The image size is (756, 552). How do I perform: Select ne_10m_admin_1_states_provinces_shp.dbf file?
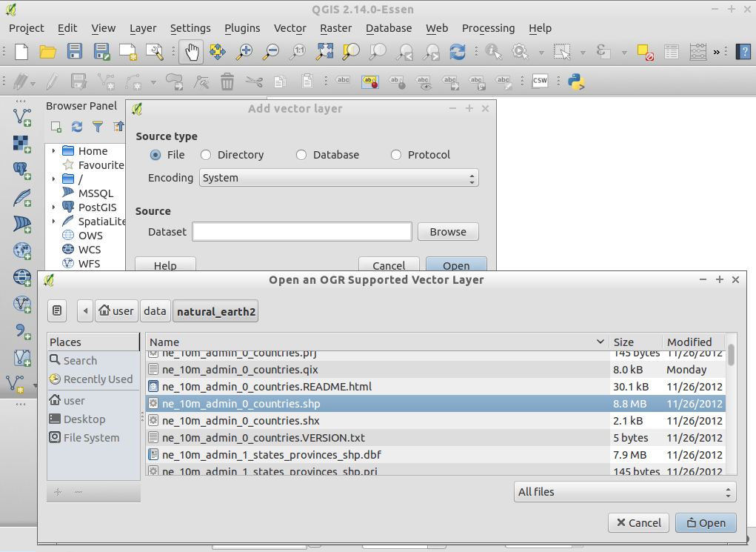tap(435, 454)
